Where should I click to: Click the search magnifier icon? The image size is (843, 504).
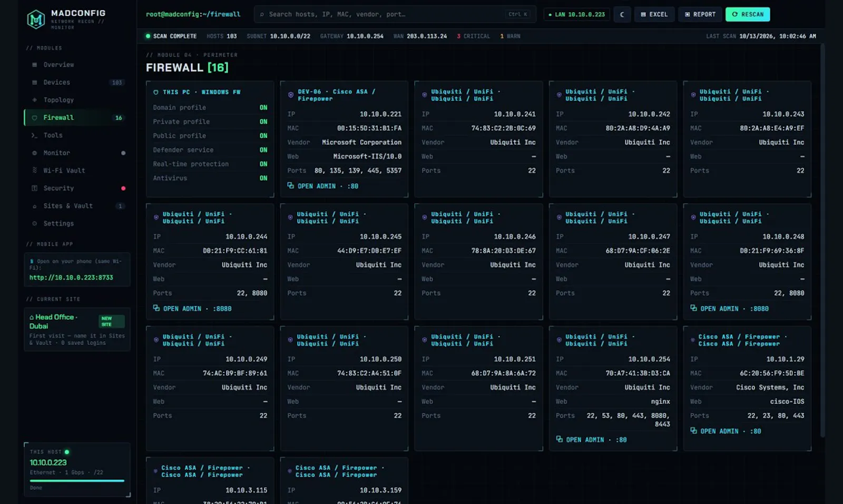pos(262,14)
